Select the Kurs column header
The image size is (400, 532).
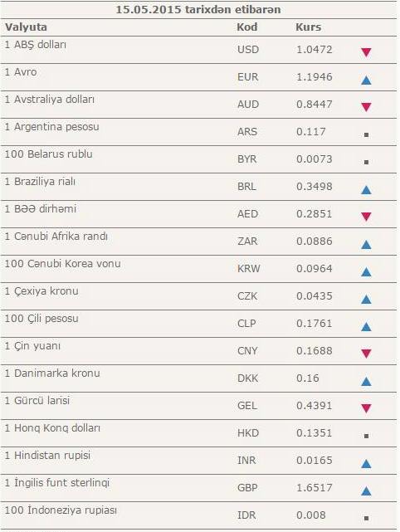tap(308, 27)
